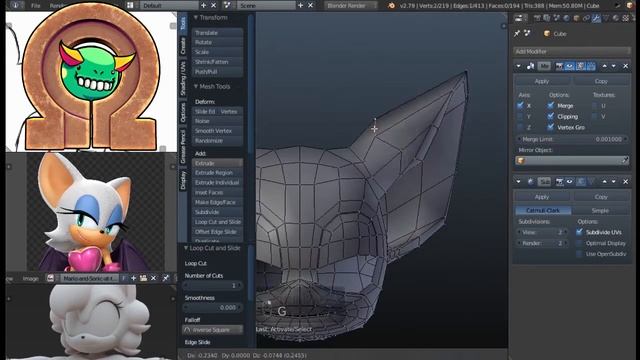
Task: Click the Translate button
Action: tap(217, 33)
